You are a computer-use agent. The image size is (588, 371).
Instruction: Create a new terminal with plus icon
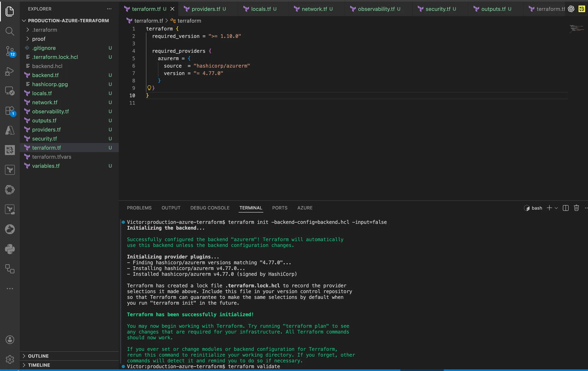coord(549,208)
